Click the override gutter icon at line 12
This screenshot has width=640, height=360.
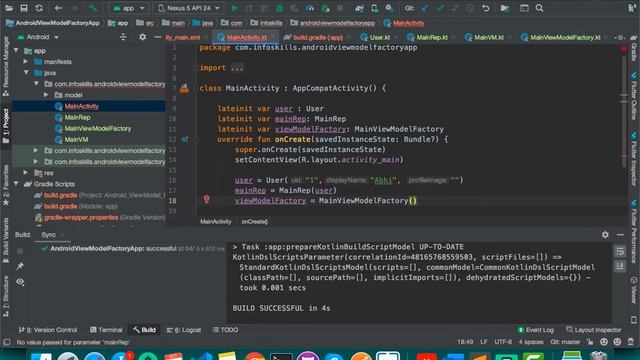click(185, 140)
